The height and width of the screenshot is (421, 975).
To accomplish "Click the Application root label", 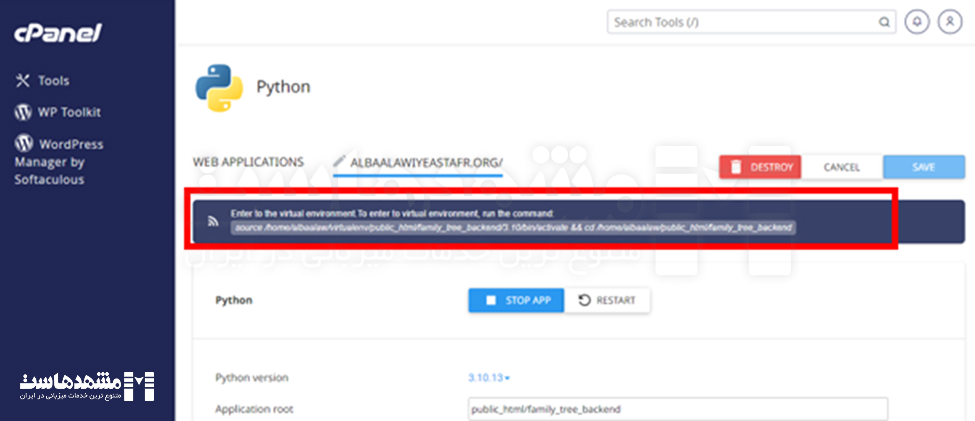I will click(254, 409).
